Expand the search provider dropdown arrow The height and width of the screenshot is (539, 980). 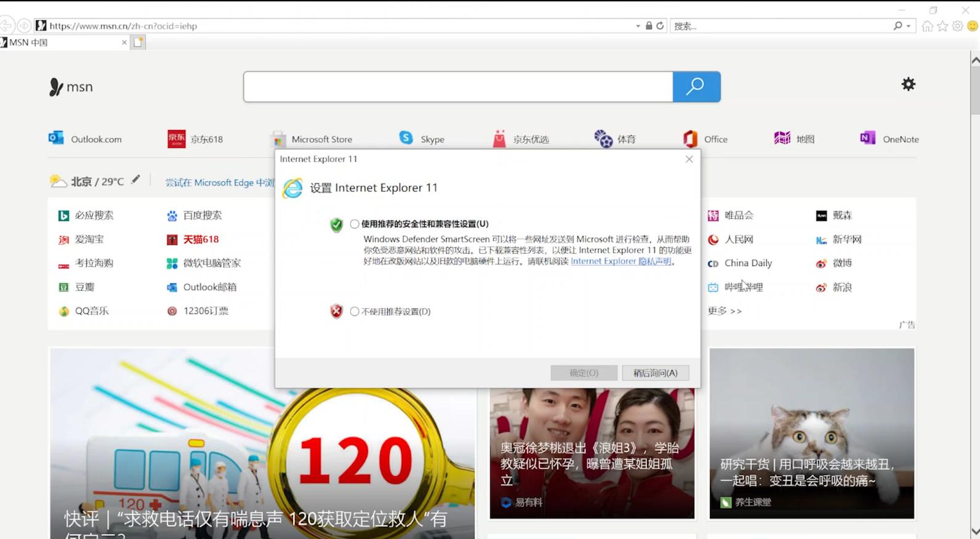coord(909,26)
